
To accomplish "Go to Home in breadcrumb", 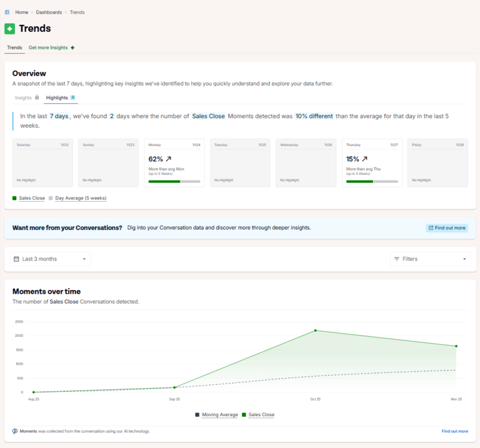I will [x=22, y=12].
